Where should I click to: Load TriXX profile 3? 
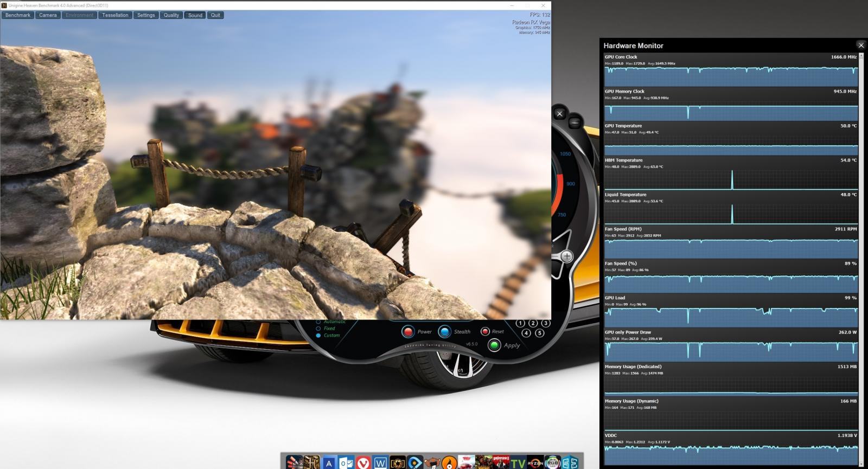(x=545, y=323)
